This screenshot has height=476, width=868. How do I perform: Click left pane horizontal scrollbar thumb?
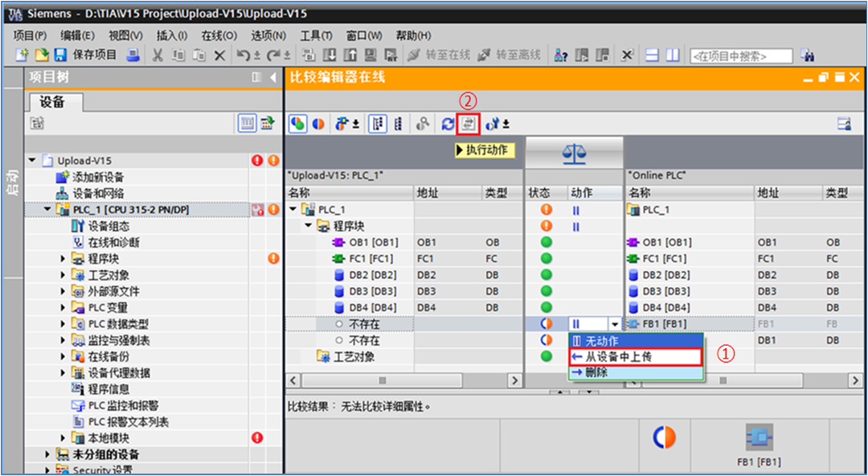382,380
